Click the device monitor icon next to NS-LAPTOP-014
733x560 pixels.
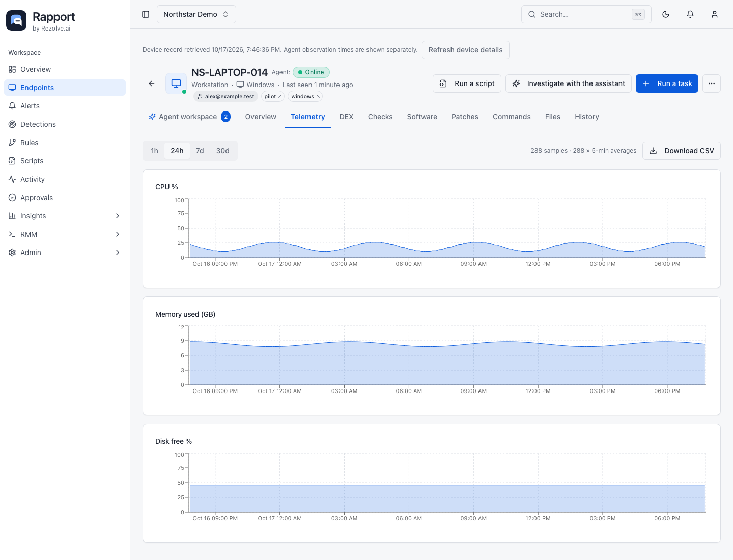coord(176,83)
